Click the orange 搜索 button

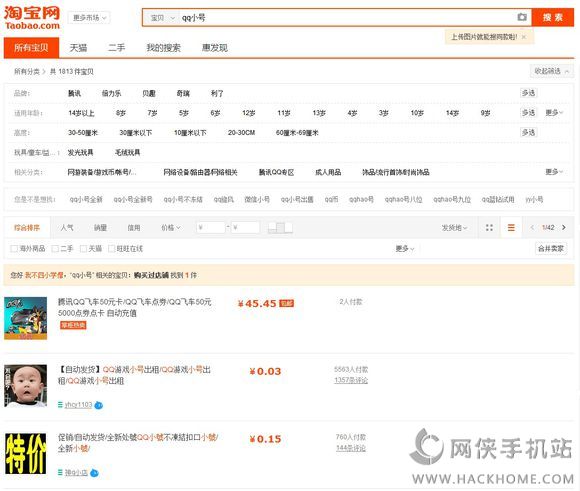(553, 17)
